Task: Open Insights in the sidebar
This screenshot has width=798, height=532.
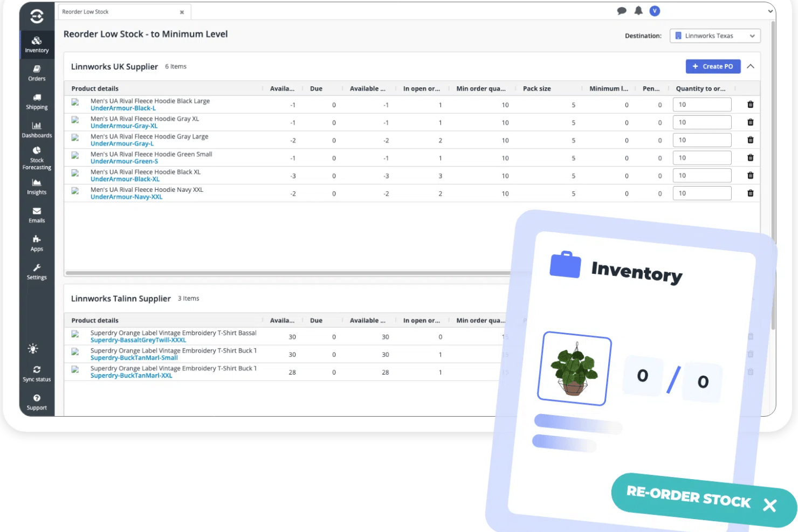Action: pos(37,187)
